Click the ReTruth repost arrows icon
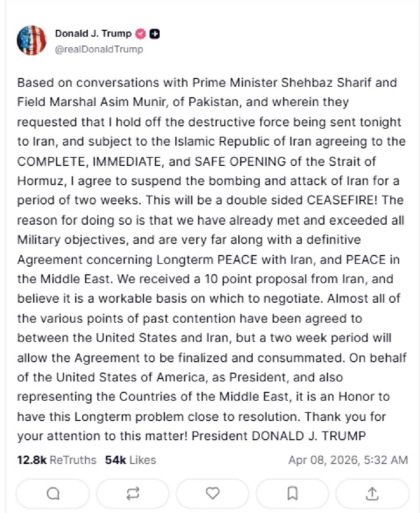The width and height of the screenshot is (420, 513). coord(133,493)
